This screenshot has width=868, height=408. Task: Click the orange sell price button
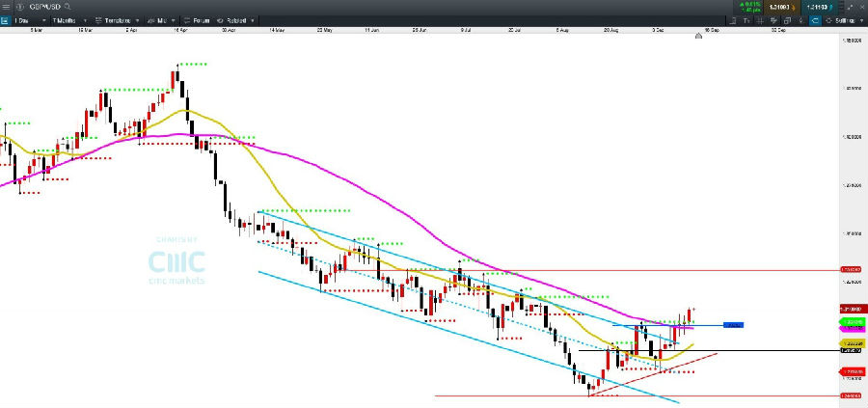781,7
